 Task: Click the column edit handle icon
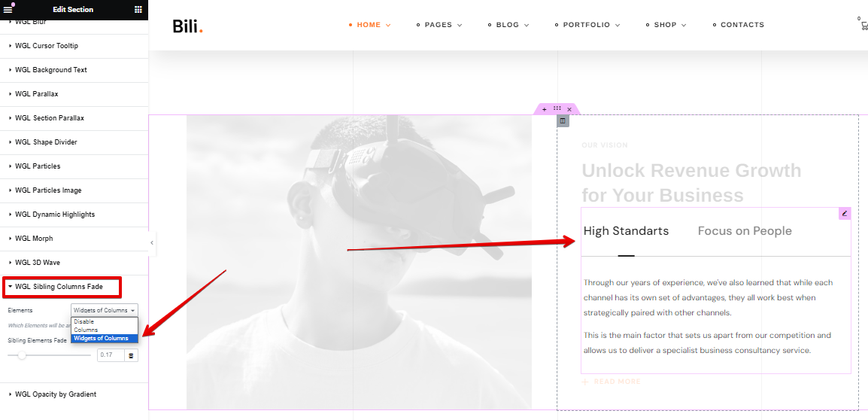pos(563,120)
